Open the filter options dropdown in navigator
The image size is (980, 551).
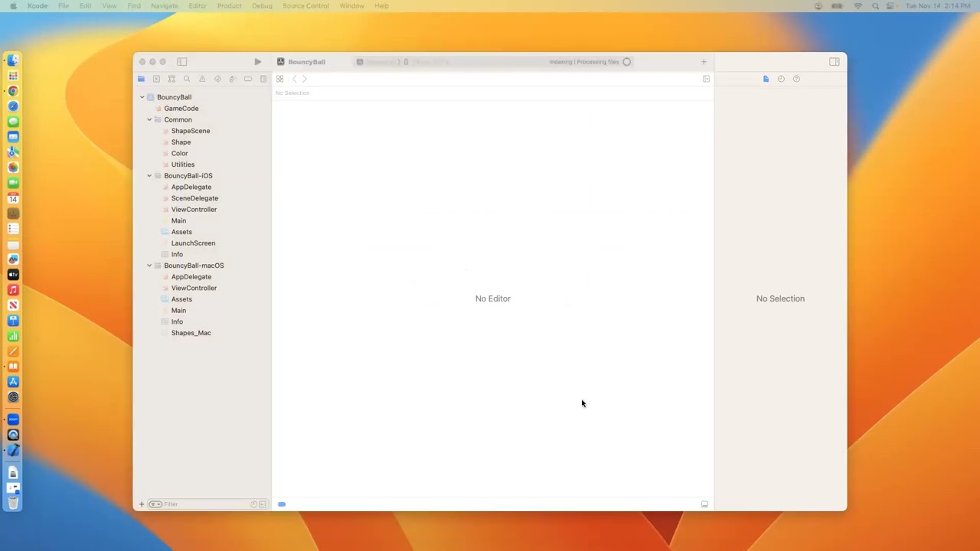(x=155, y=504)
